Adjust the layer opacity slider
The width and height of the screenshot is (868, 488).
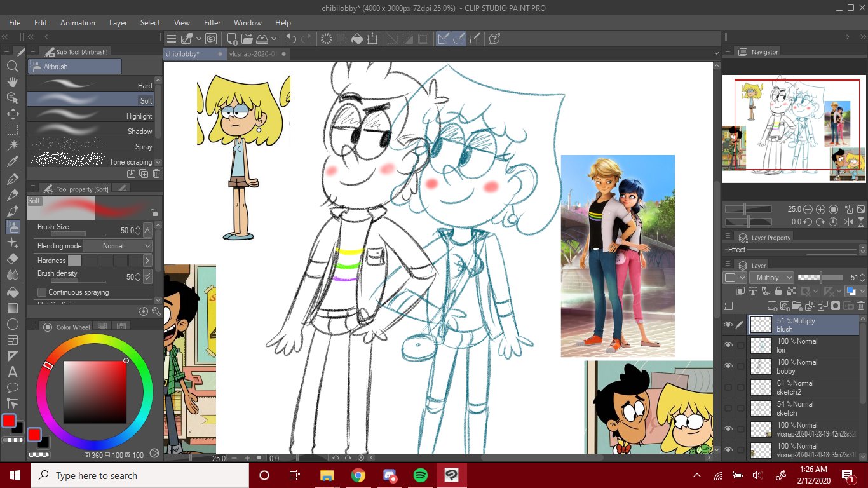(x=820, y=278)
